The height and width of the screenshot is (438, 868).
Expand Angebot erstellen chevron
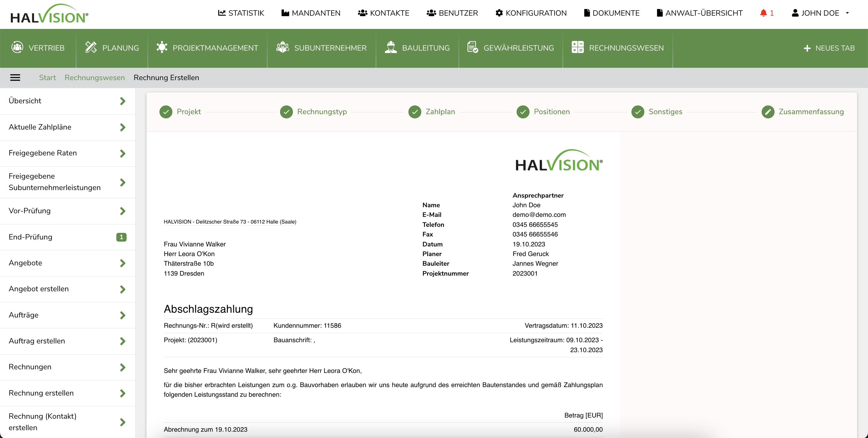pos(123,289)
